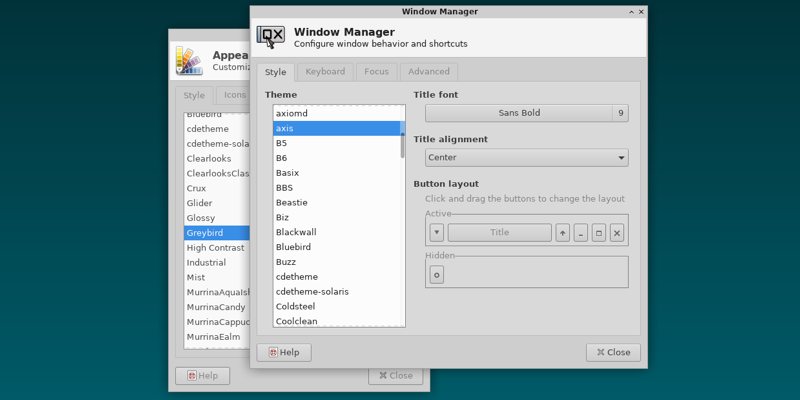Select Glossy in Appearance list
This screenshot has width=800, height=400.
tap(217, 218)
